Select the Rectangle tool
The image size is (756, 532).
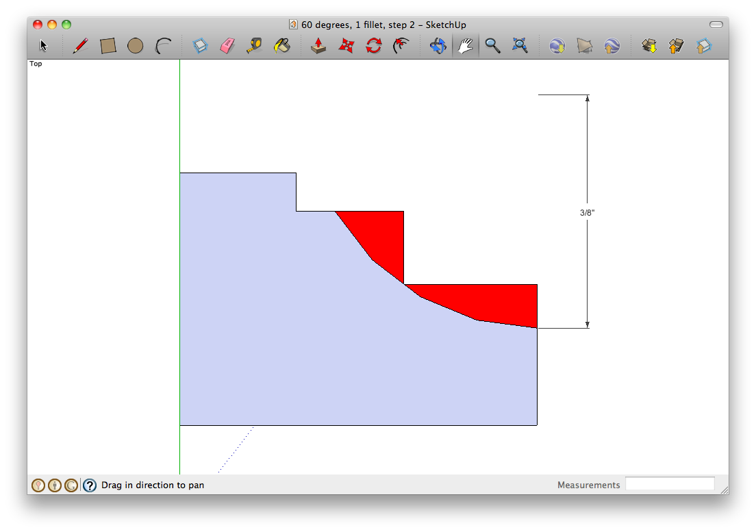[108, 45]
